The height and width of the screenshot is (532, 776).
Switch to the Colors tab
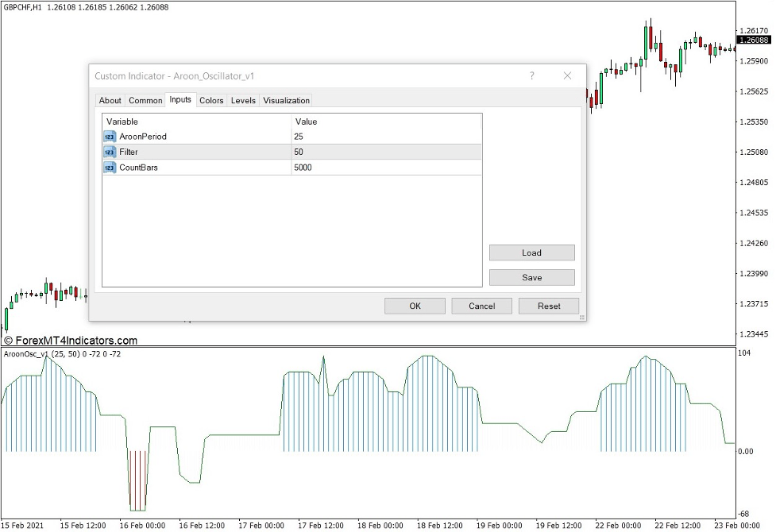[x=211, y=100]
